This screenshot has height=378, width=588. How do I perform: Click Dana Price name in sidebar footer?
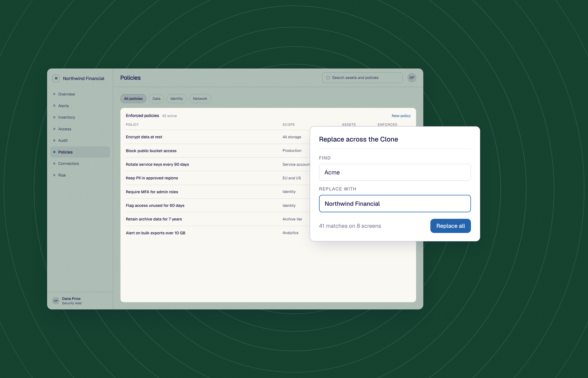pyautogui.click(x=71, y=299)
